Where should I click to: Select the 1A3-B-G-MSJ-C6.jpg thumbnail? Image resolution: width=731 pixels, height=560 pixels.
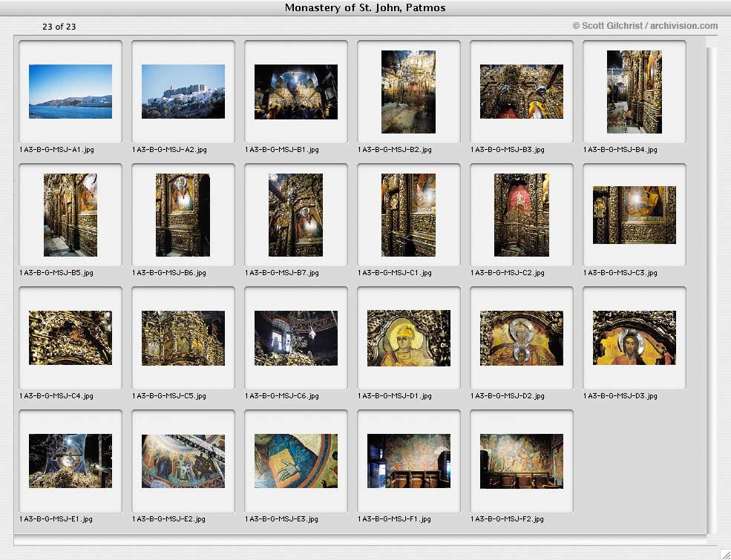(296, 337)
